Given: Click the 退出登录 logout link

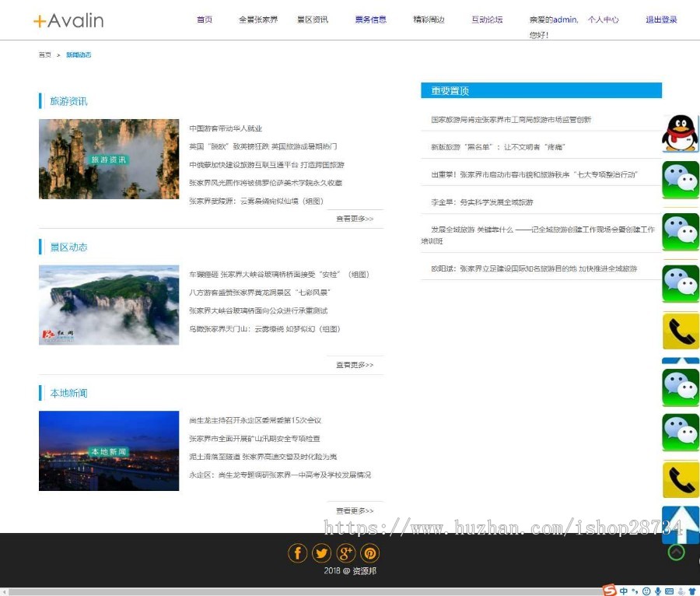Looking at the screenshot, I should coord(660,19).
